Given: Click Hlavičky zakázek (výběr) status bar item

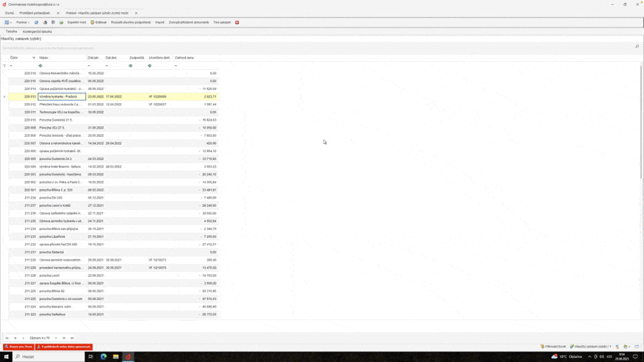Looking at the screenshot, I should (591, 347).
